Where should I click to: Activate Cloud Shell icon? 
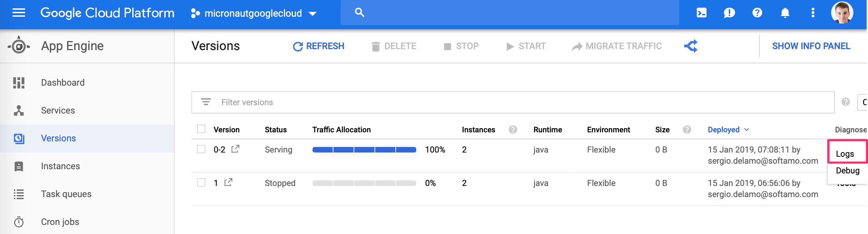click(701, 13)
